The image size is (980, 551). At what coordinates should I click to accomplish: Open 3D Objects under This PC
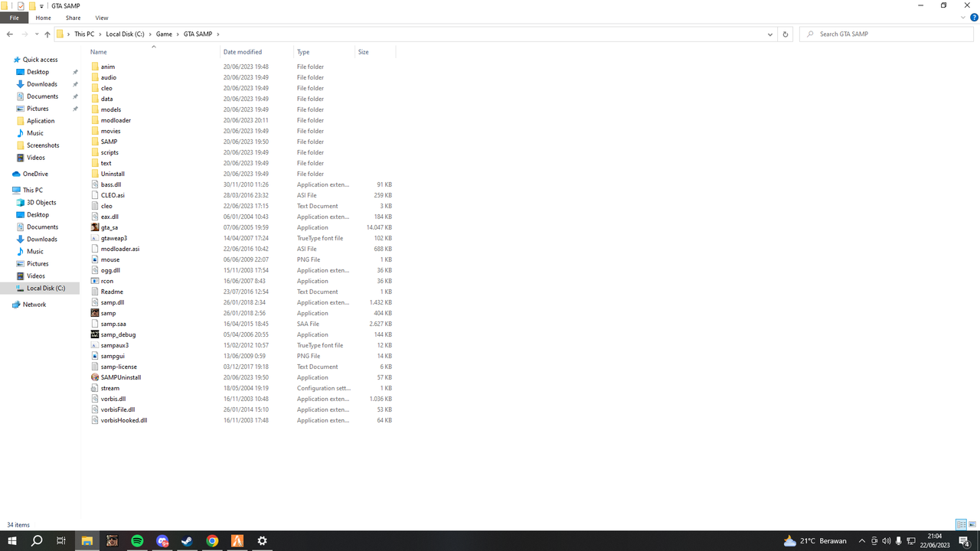coord(41,203)
